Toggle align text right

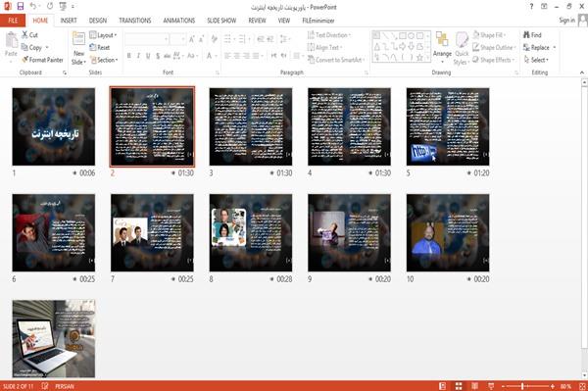tap(246, 56)
